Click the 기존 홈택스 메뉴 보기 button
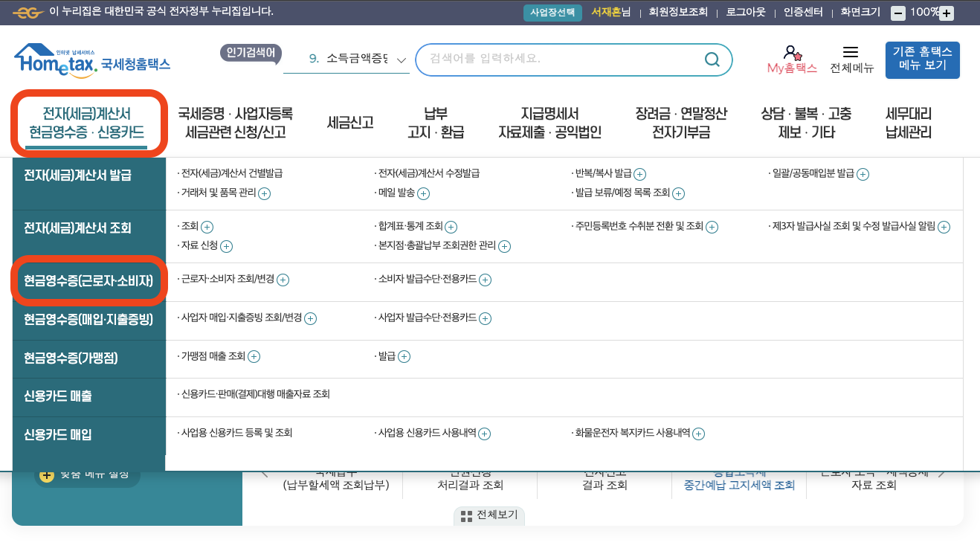This screenshot has width=980, height=557. (x=922, y=59)
